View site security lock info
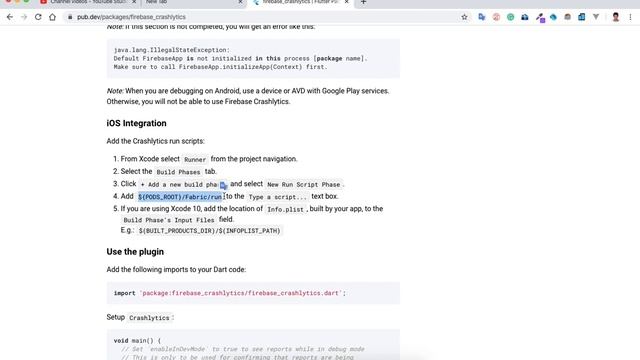The height and width of the screenshot is (360, 640). pyautogui.click(x=70, y=17)
